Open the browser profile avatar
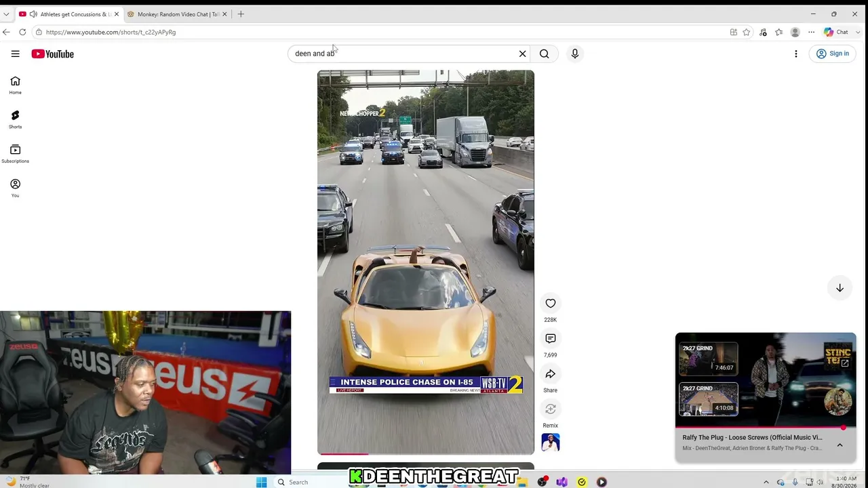 pos(795,32)
